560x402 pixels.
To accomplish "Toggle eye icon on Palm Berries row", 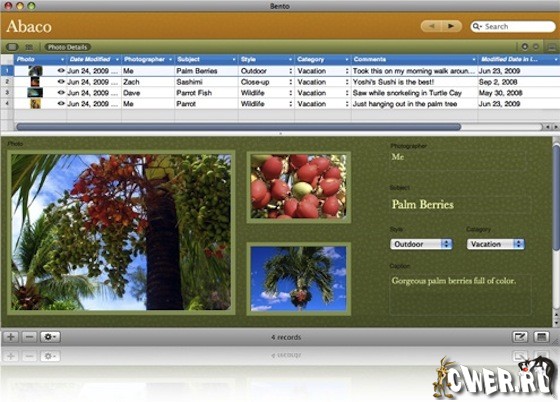I will (x=61, y=71).
